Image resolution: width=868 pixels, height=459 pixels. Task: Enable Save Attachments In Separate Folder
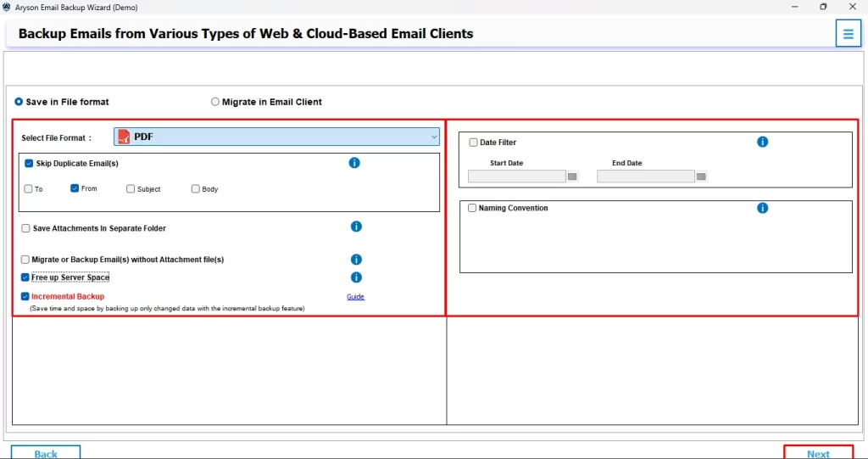coord(25,228)
